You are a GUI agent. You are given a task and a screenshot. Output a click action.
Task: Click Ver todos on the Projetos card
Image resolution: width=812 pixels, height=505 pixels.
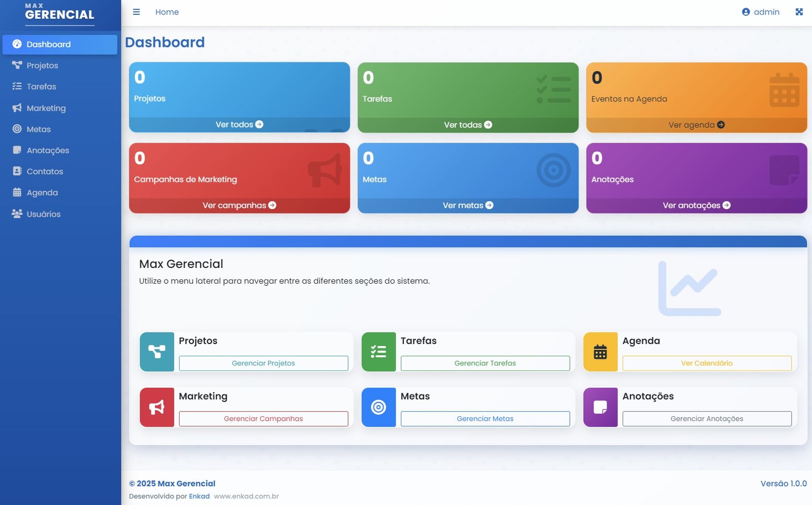pos(239,124)
